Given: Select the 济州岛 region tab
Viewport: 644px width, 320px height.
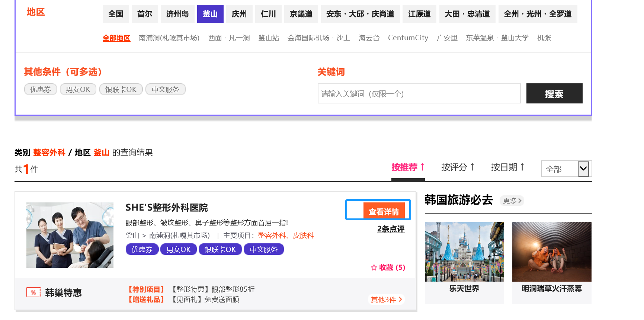Looking at the screenshot, I should [177, 14].
